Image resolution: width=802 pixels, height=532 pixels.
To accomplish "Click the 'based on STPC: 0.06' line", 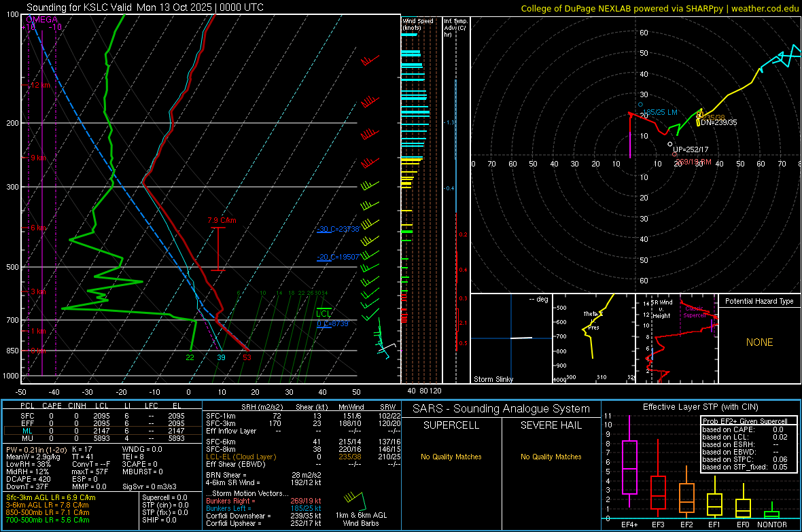I will [744, 460].
